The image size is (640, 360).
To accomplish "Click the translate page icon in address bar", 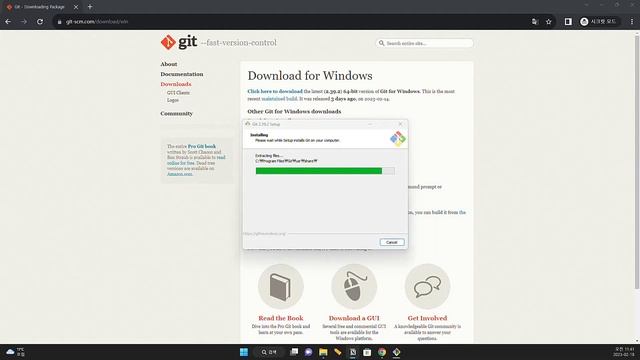I will (535, 22).
